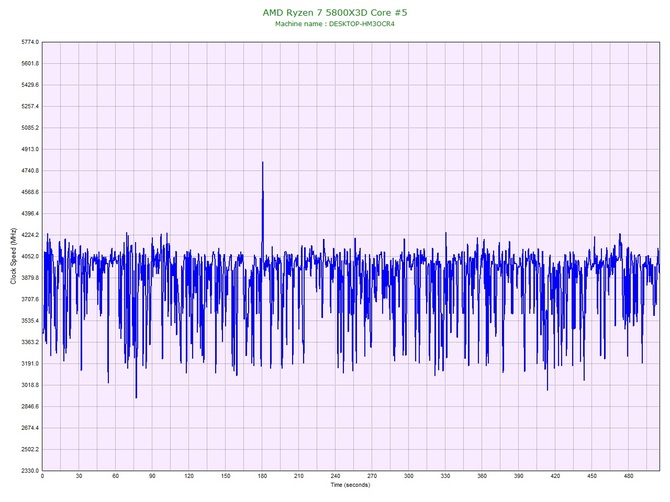Click the 210 tick on time axis
Screen dimensions: 670x502
(x=299, y=476)
